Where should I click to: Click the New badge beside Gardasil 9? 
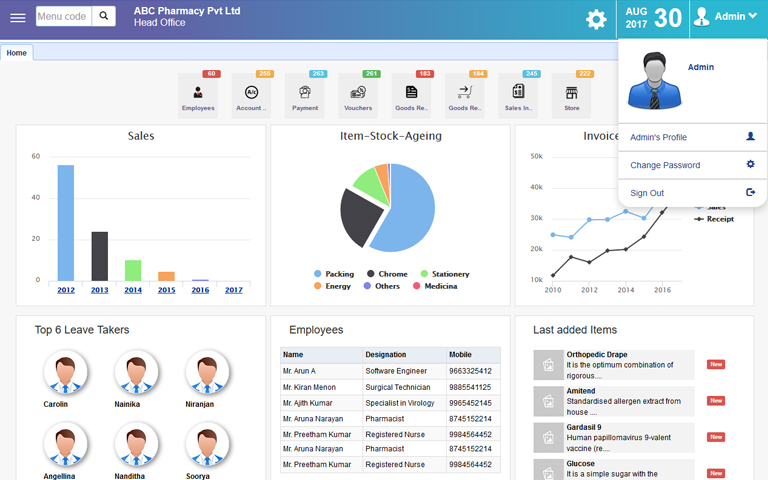(x=716, y=437)
